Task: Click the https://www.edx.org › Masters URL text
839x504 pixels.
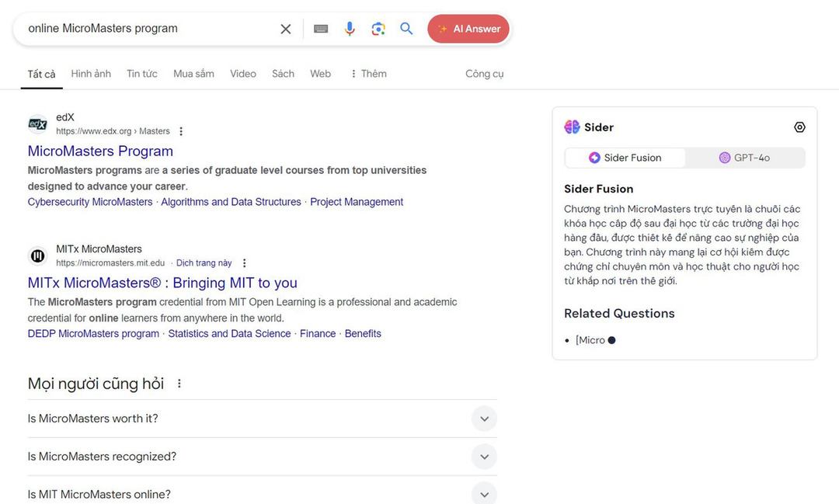Action: (113, 131)
